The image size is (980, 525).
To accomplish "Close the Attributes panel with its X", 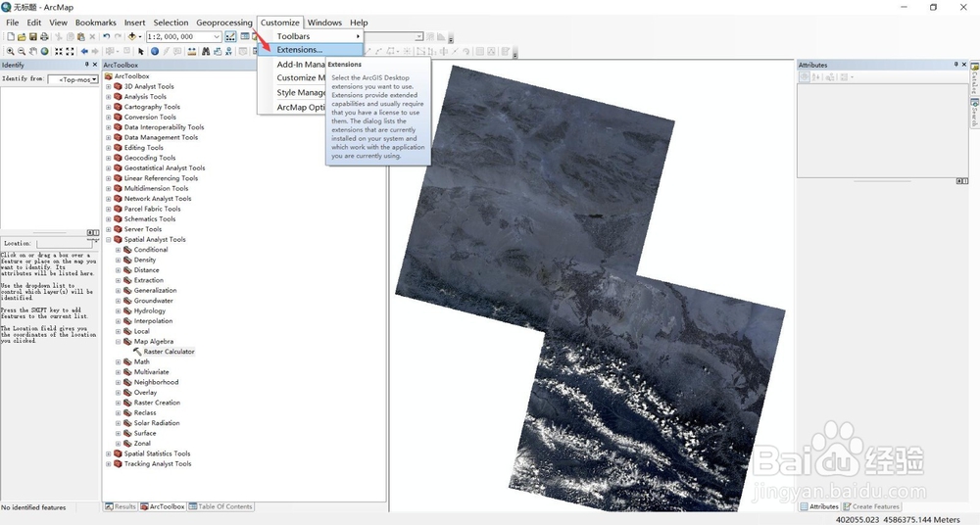I will click(965, 65).
